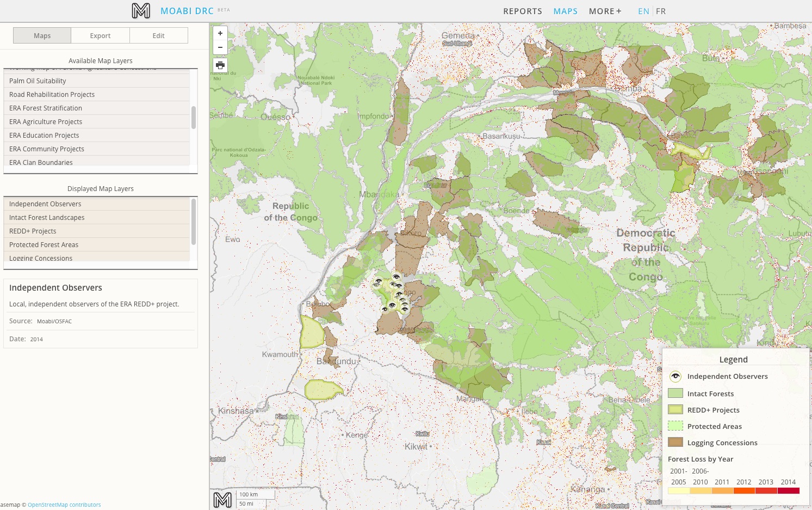812x510 pixels.
Task: Select the Protected Forest Areas displayed layer
Action: coord(44,245)
